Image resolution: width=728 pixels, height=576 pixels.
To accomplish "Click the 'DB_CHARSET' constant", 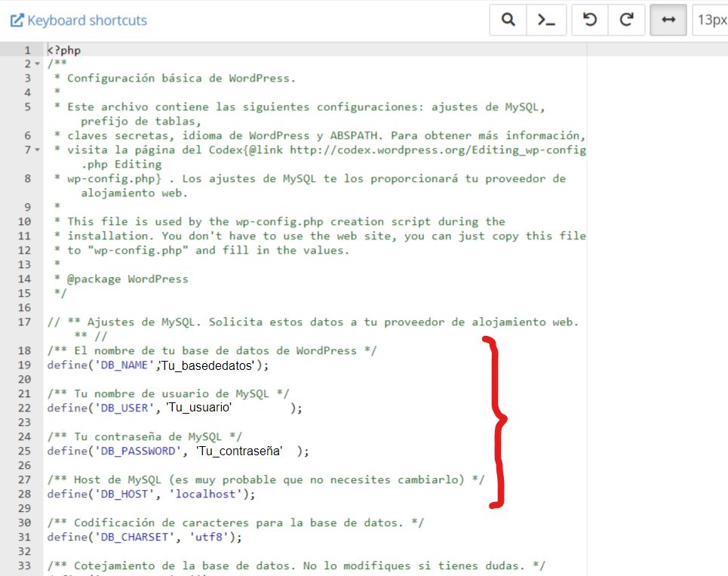I will [134, 537].
